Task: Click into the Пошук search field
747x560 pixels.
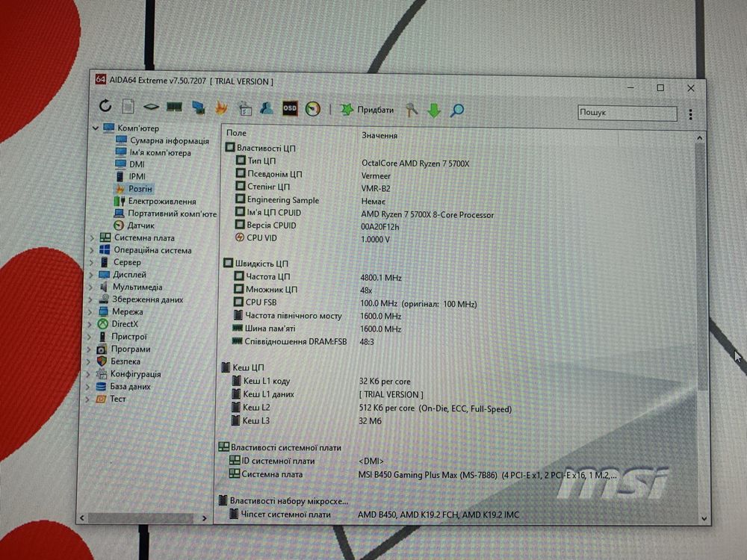Action: tap(627, 113)
